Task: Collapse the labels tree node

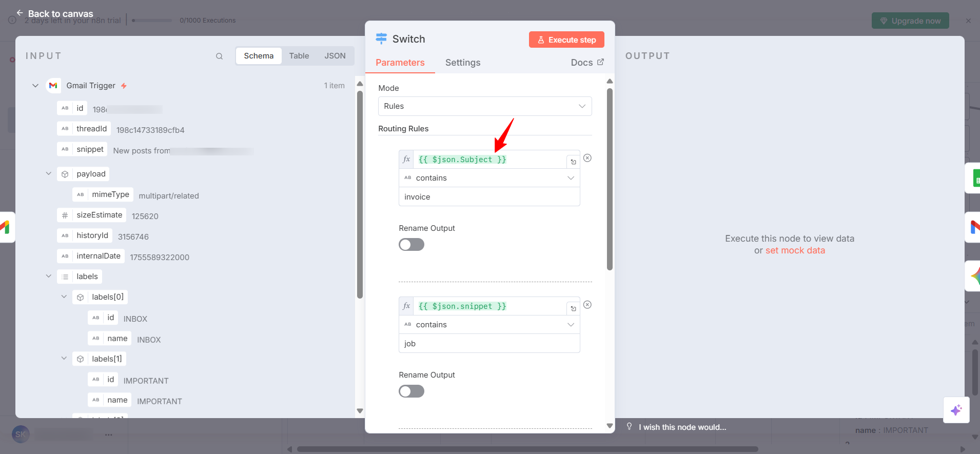Action: click(49, 277)
